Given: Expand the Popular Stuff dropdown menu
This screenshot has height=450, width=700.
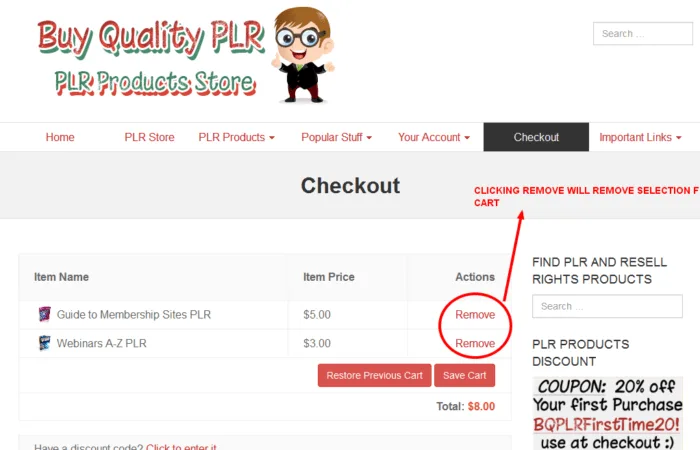Looking at the screenshot, I should pyautogui.click(x=336, y=137).
